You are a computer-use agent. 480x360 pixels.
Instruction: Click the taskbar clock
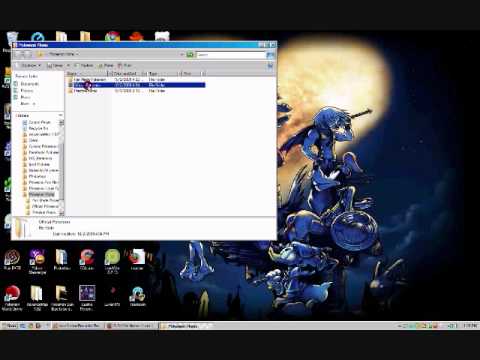pos(470,326)
